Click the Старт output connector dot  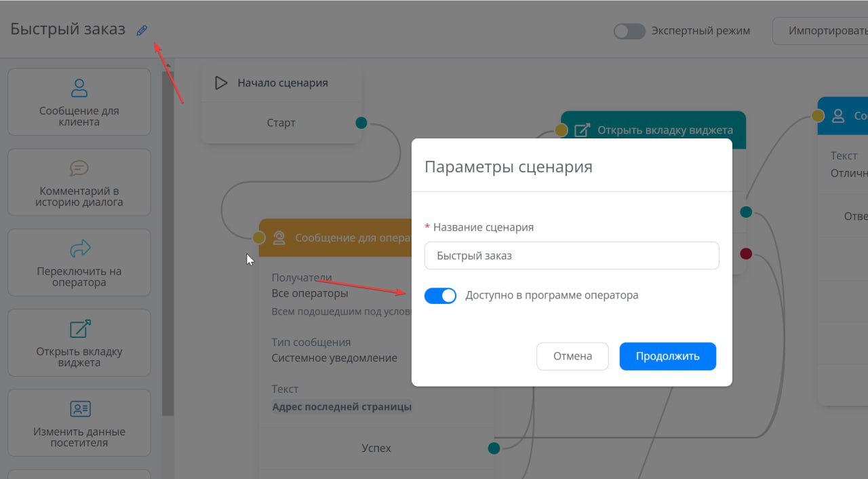(361, 123)
